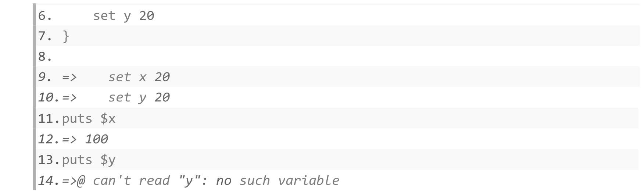
Task: Click line number 10
Action: click(x=49, y=98)
